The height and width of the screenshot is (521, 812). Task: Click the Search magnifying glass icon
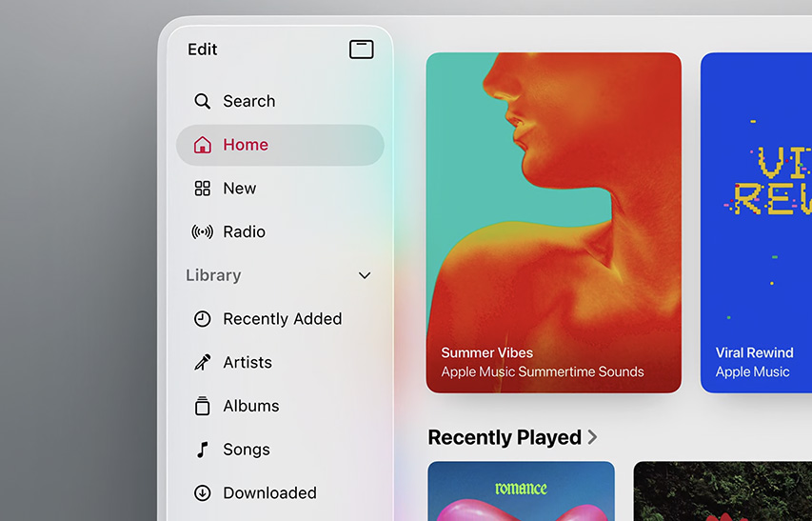tap(202, 101)
